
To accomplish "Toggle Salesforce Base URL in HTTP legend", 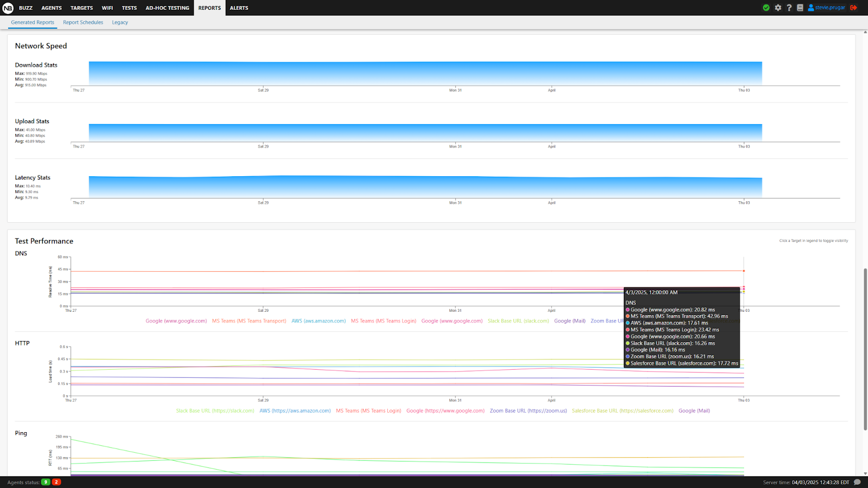I will (623, 411).
